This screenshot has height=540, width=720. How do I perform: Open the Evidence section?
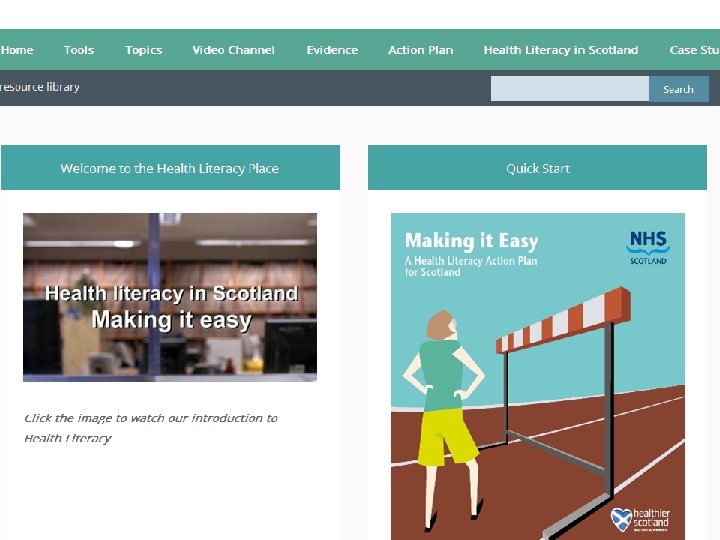(x=332, y=50)
